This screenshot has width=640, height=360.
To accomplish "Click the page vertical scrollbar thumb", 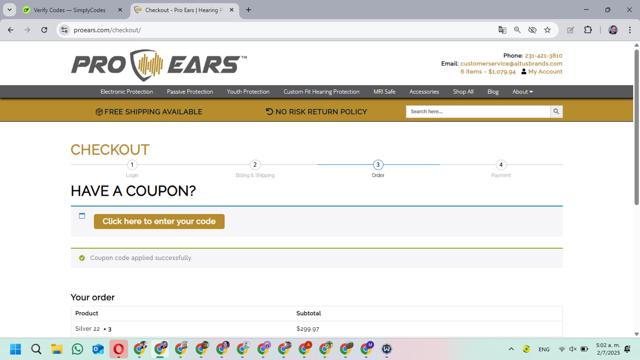I will [636, 127].
